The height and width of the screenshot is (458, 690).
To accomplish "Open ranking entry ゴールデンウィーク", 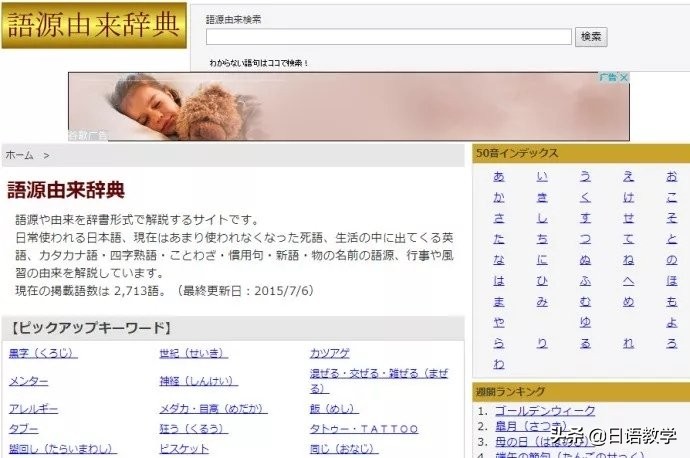I will [545, 411].
